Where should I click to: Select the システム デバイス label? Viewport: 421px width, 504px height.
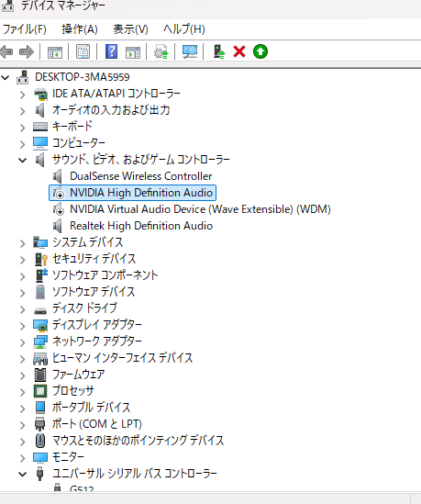pos(88,242)
